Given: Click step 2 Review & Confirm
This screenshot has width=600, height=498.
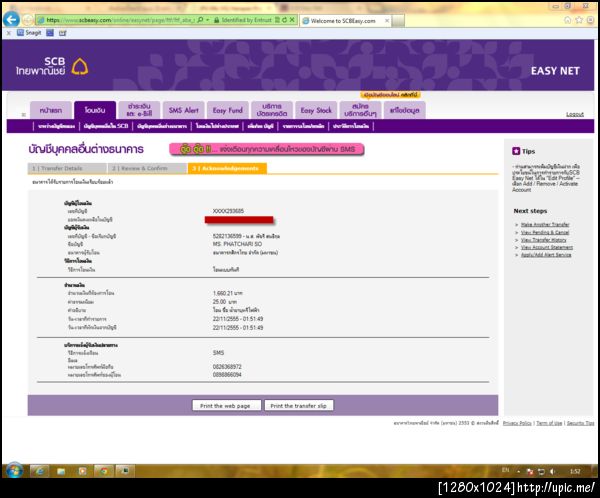Looking at the screenshot, I should 147,168.
